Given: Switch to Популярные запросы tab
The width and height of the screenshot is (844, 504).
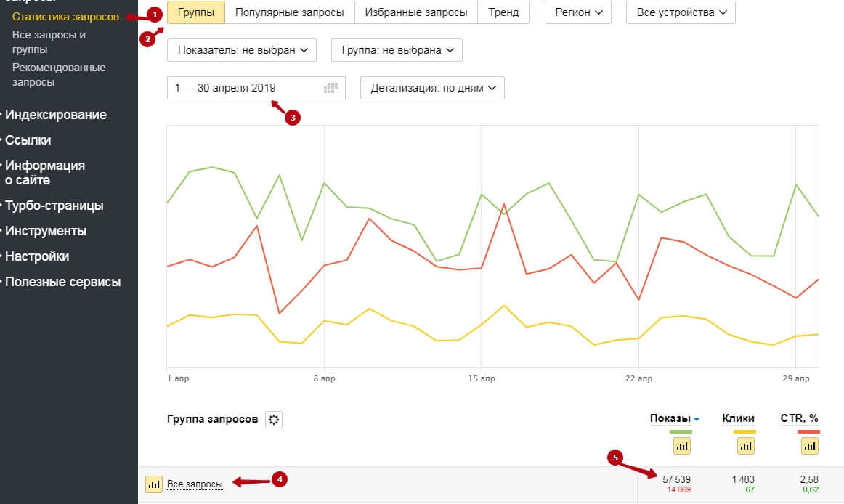Looking at the screenshot, I should (290, 12).
